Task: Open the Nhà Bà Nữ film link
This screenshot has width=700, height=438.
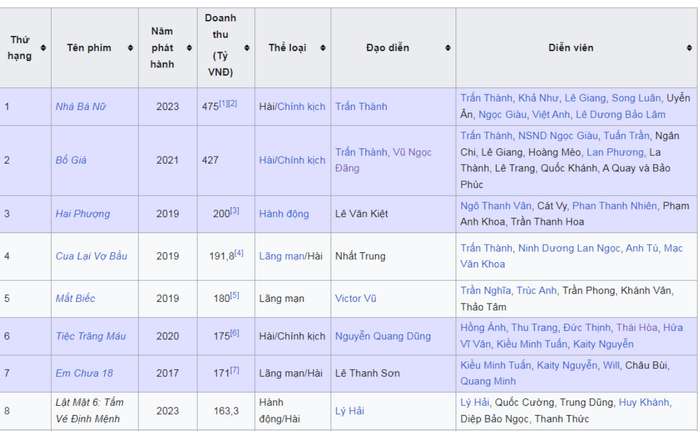Action: pyautogui.click(x=81, y=107)
